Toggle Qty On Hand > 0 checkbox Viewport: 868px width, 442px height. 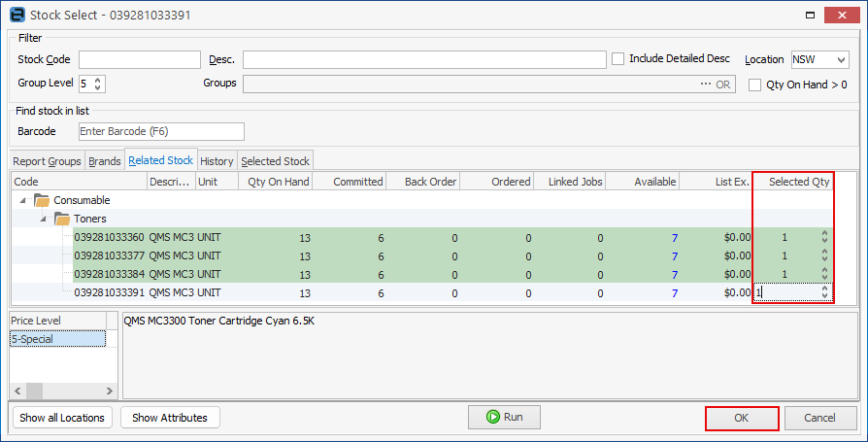click(754, 85)
